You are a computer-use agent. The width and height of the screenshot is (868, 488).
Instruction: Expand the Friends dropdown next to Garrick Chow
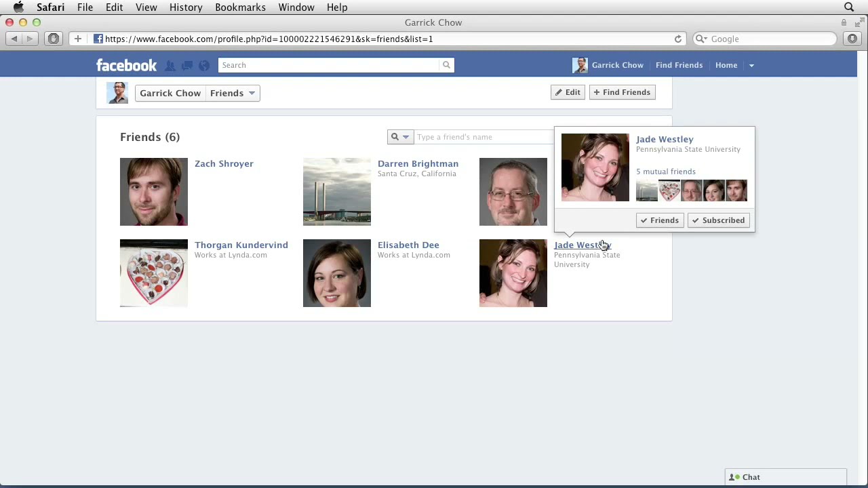[x=233, y=94]
